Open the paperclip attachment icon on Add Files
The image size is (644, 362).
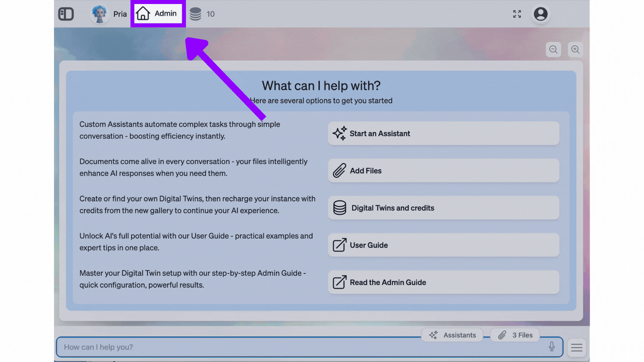point(339,171)
